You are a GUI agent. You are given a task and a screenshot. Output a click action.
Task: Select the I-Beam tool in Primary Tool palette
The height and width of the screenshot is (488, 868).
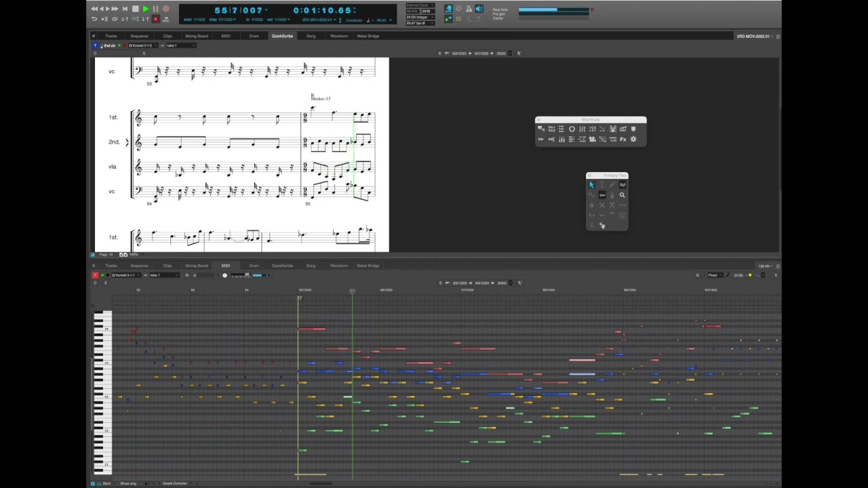coord(601,184)
